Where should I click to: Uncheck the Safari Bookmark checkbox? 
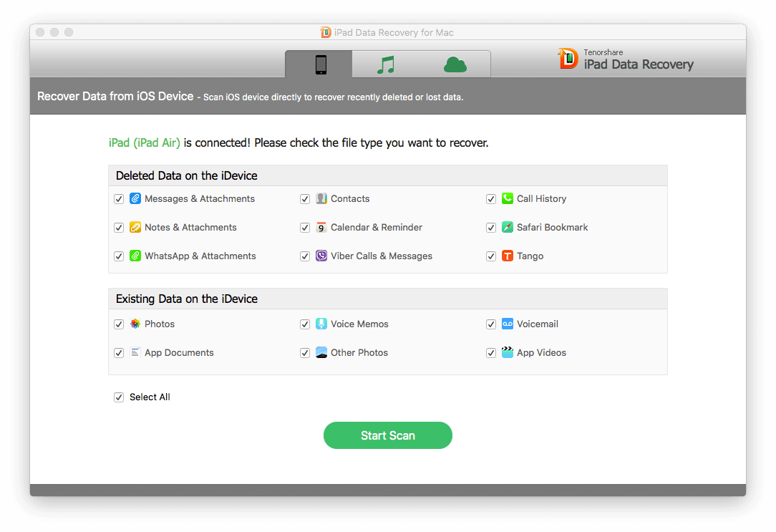pos(491,227)
